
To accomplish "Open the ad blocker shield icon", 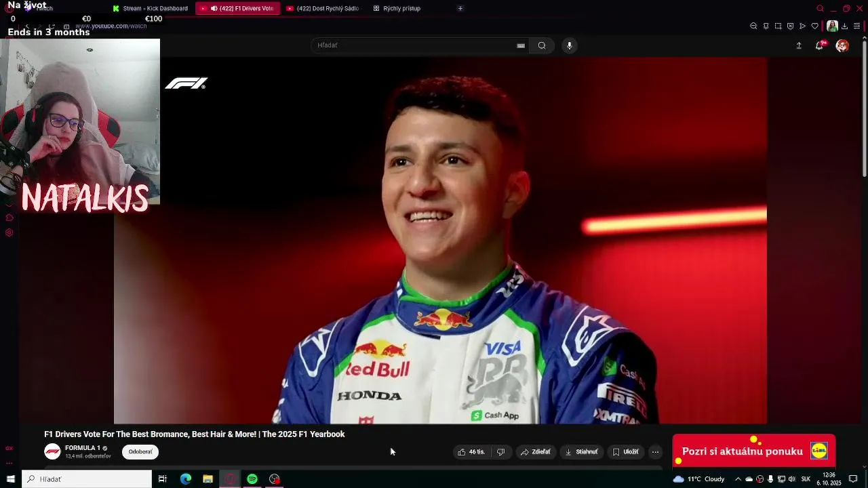I will [790, 26].
